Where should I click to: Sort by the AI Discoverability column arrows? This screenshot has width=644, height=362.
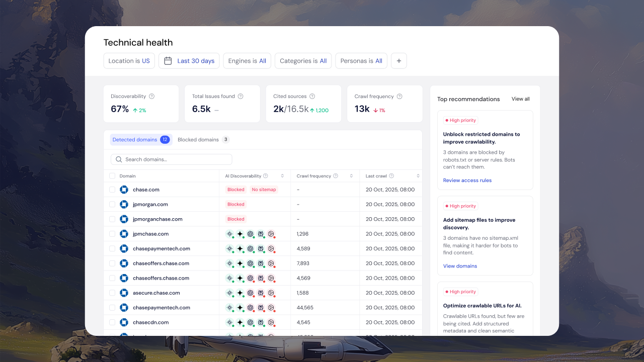tap(282, 176)
